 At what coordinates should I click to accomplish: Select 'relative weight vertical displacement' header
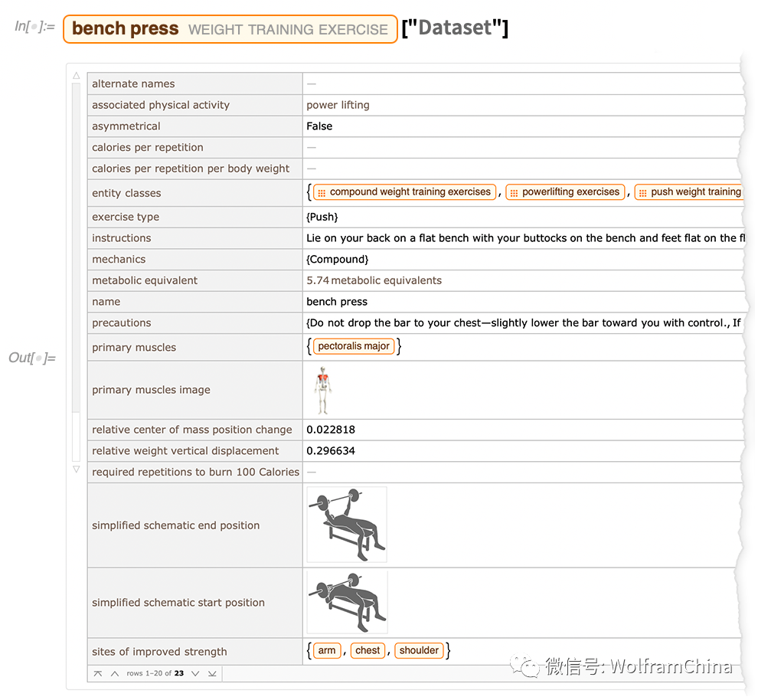click(x=194, y=451)
